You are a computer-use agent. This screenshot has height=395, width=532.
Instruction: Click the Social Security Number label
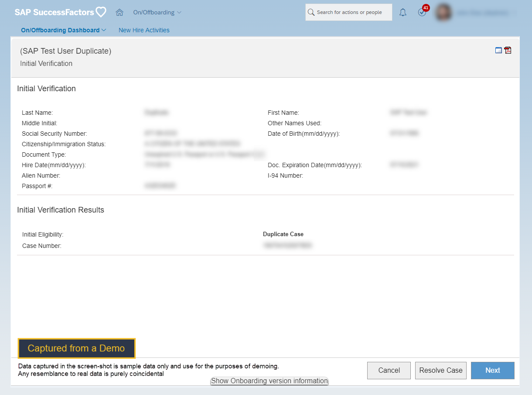(55, 134)
